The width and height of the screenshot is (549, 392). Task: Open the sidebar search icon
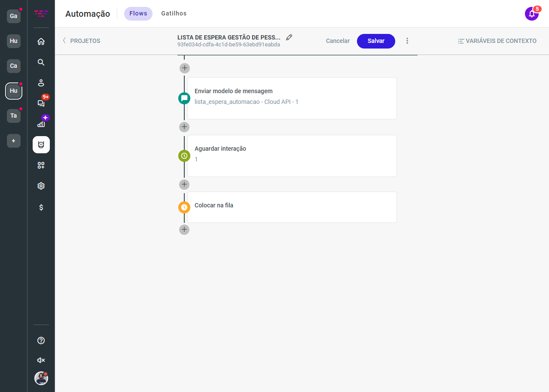coord(41,62)
